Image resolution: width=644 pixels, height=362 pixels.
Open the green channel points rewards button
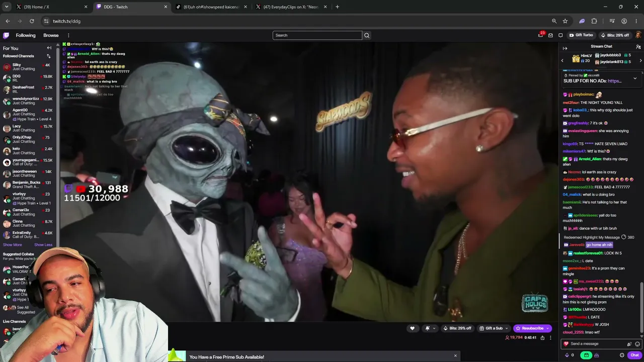[x=586, y=355]
